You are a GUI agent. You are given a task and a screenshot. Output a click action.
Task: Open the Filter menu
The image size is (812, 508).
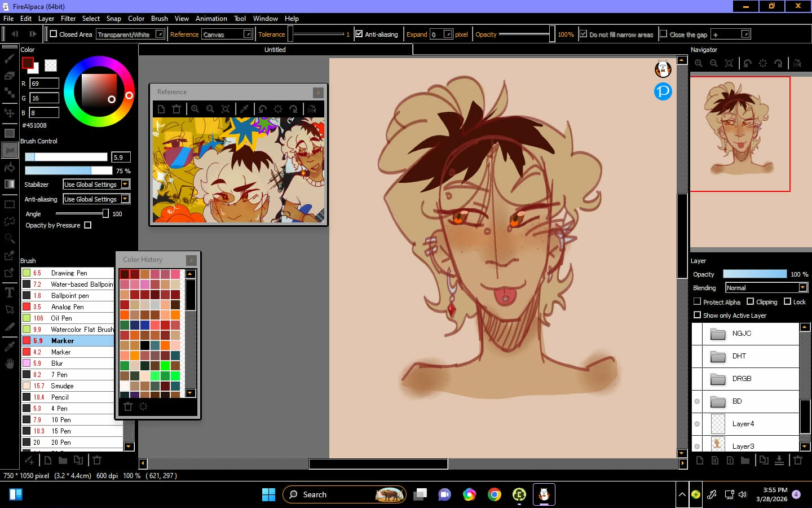(x=68, y=19)
